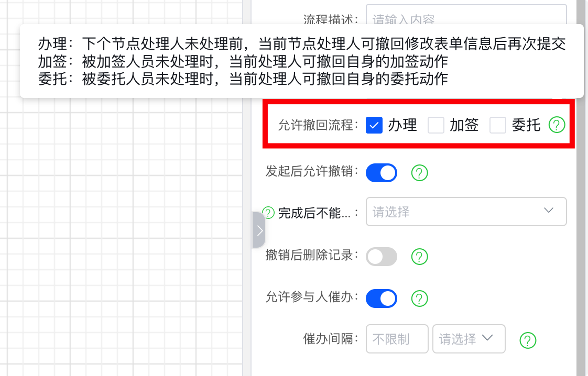Image resolution: width=588 pixels, height=376 pixels.
Task: Open the 完成后不能 请选择 dropdown
Action: point(466,212)
